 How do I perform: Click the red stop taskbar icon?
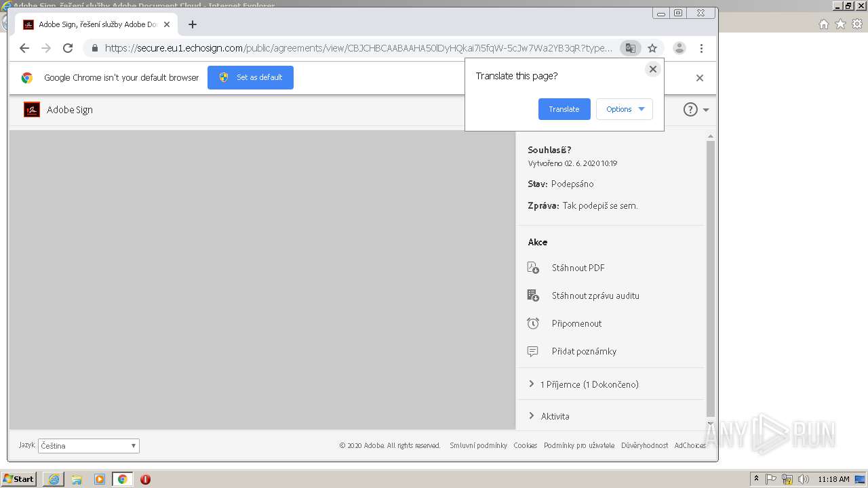click(145, 479)
